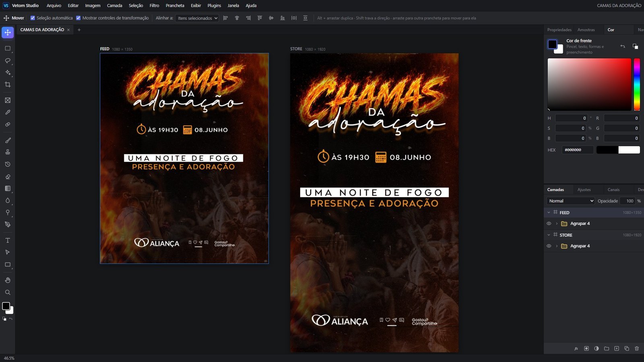
Task: Close the CAMAS DA ADORAÇÃO document tab
Action: pos(68,30)
